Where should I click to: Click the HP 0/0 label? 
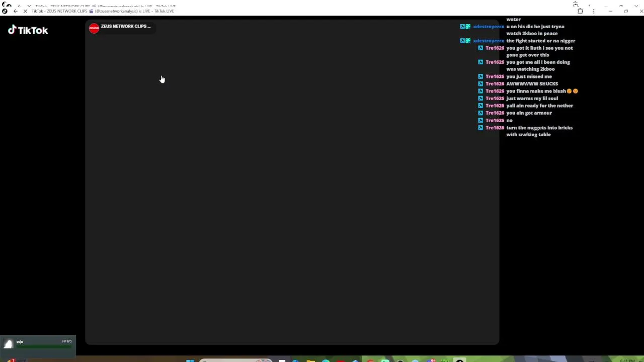click(x=67, y=341)
